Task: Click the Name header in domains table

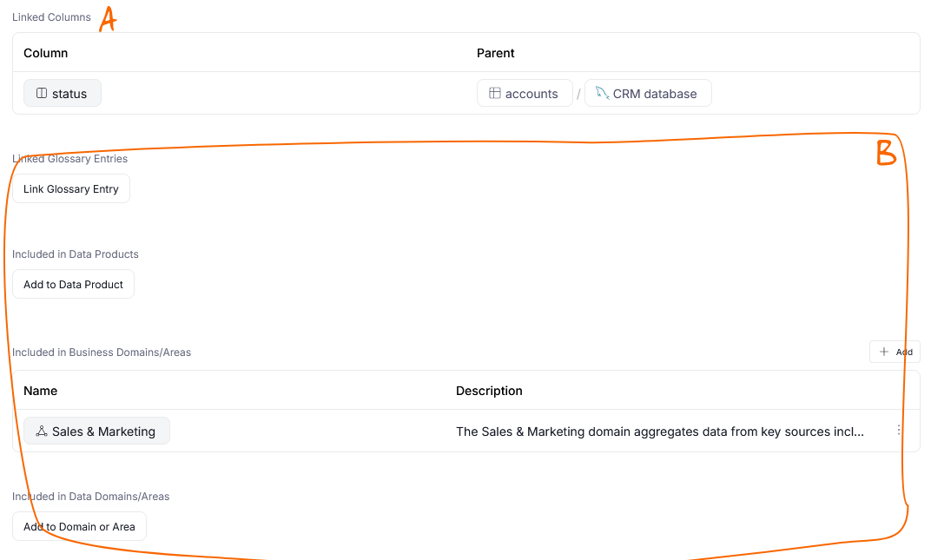Action: click(x=41, y=391)
